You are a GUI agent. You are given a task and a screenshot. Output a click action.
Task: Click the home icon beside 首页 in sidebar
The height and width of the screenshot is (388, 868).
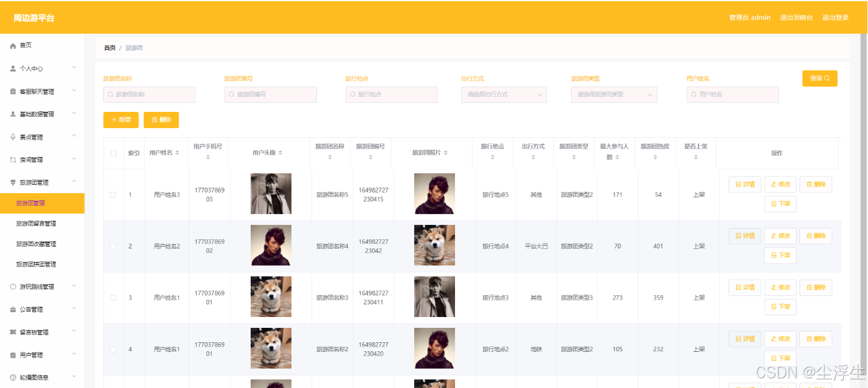coord(13,46)
